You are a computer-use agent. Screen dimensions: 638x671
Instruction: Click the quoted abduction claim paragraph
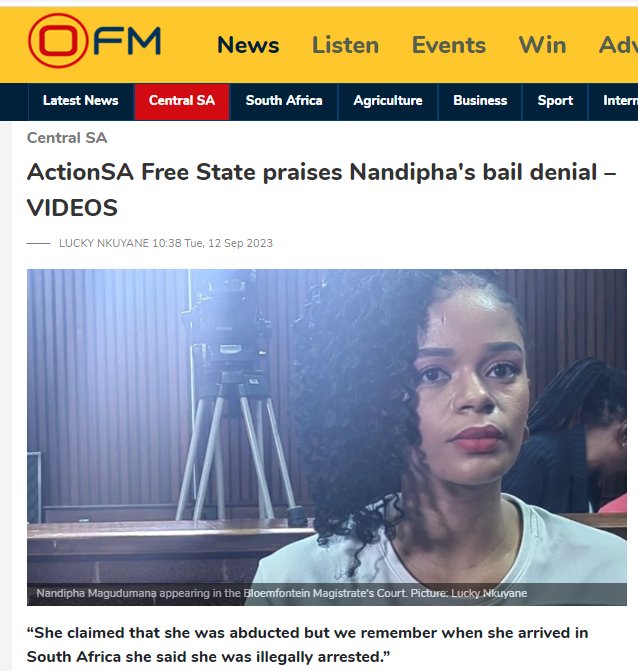pyautogui.click(x=307, y=644)
